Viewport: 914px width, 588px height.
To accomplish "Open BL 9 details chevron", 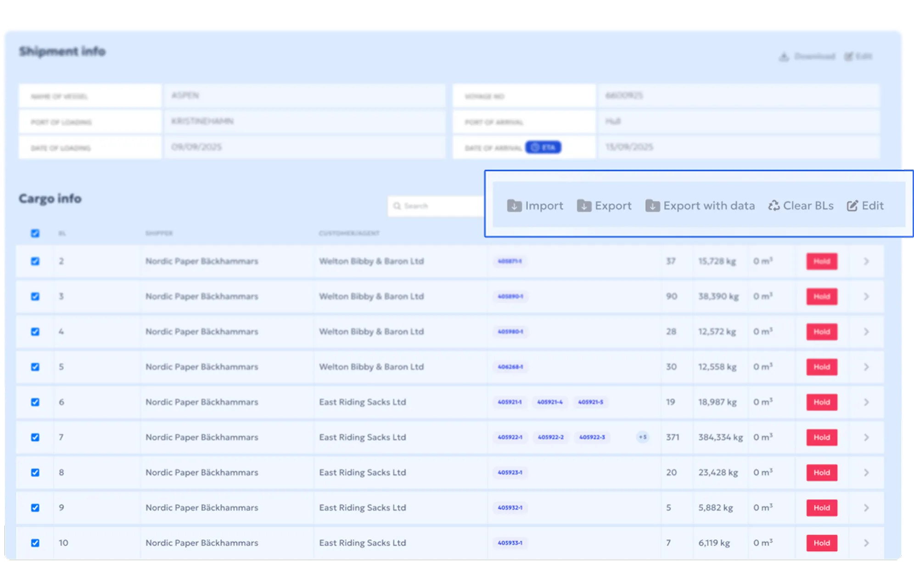I will (x=866, y=508).
